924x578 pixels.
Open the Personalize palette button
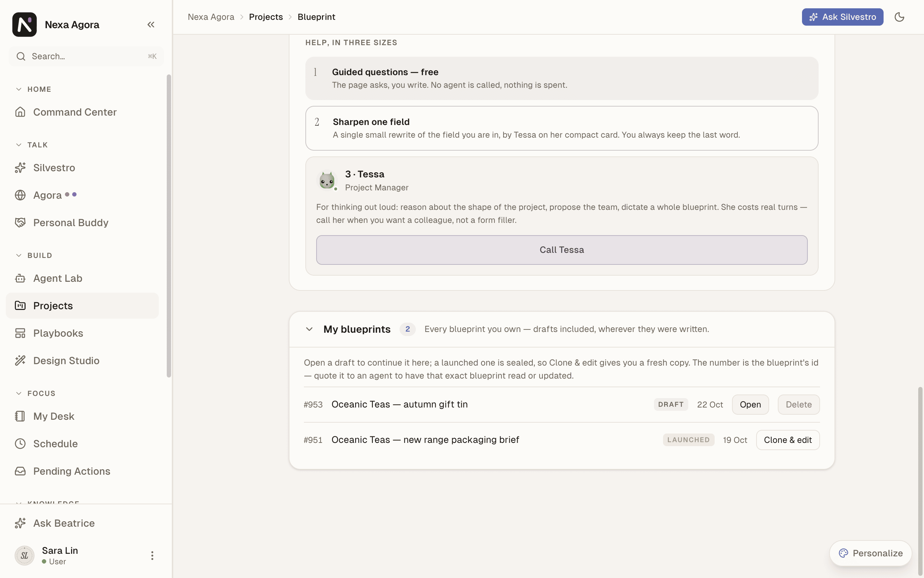(x=871, y=553)
